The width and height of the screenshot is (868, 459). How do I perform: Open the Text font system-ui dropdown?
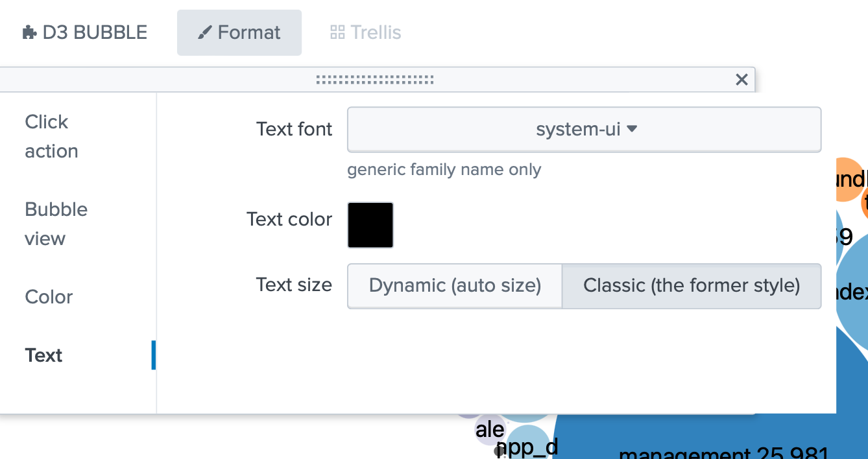pyautogui.click(x=584, y=130)
